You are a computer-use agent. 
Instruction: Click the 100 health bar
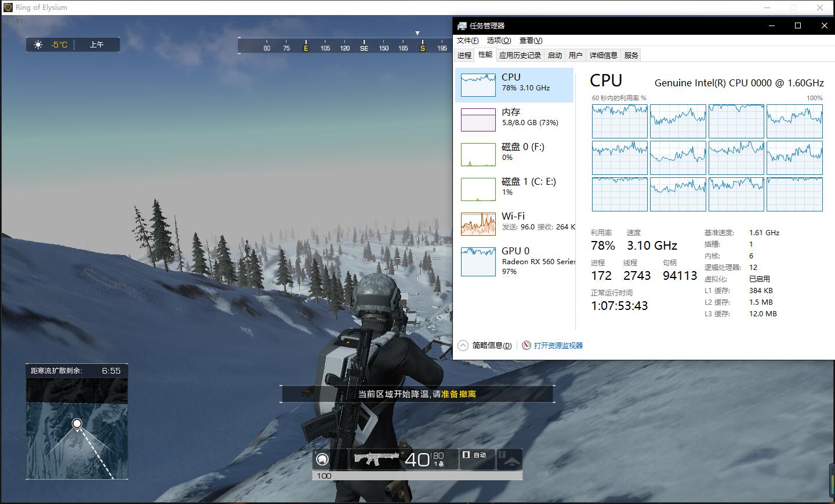point(418,476)
